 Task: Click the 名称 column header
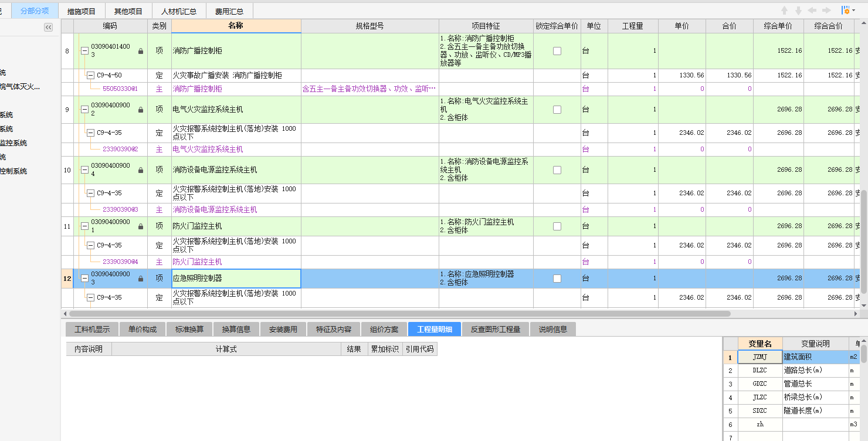click(236, 26)
